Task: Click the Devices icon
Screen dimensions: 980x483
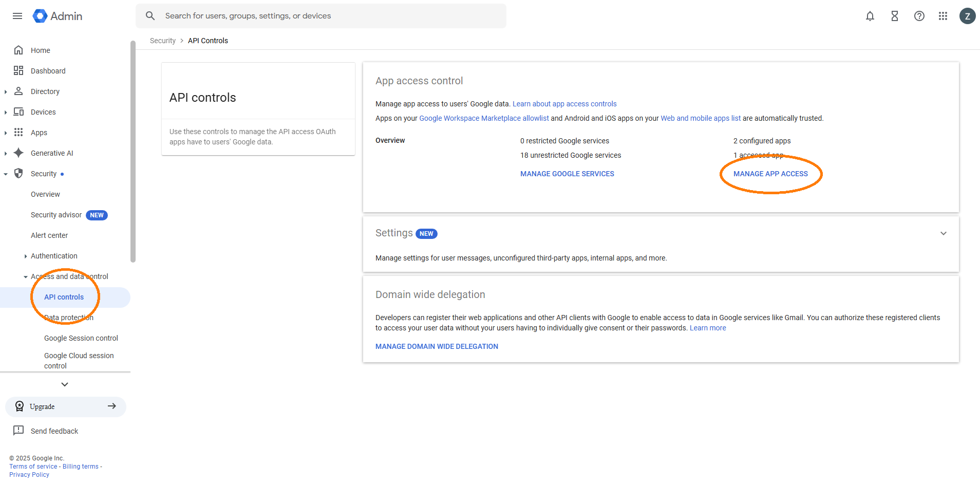Action: click(18, 112)
